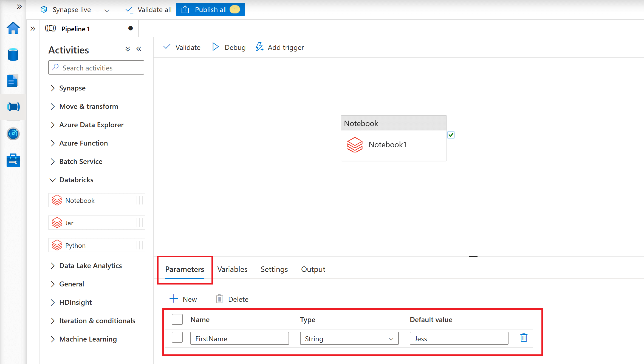
Task: Click the Publish all upload icon
Action: tap(185, 10)
